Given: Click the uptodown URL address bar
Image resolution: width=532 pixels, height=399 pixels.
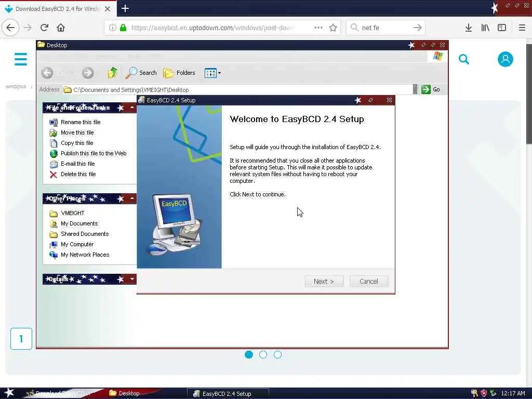Looking at the screenshot, I should coord(212,28).
